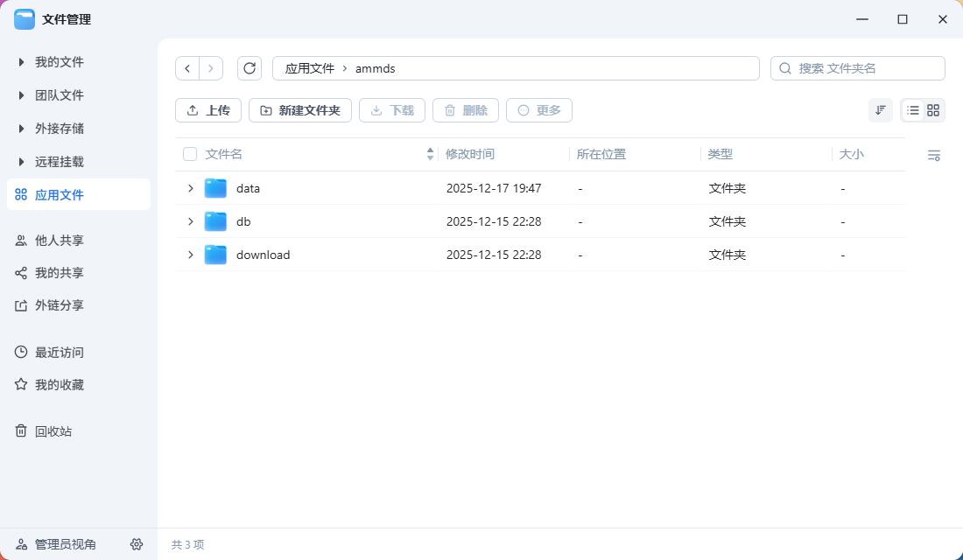Click the forward navigation arrow
Image resolution: width=963 pixels, height=560 pixels.
coord(211,67)
